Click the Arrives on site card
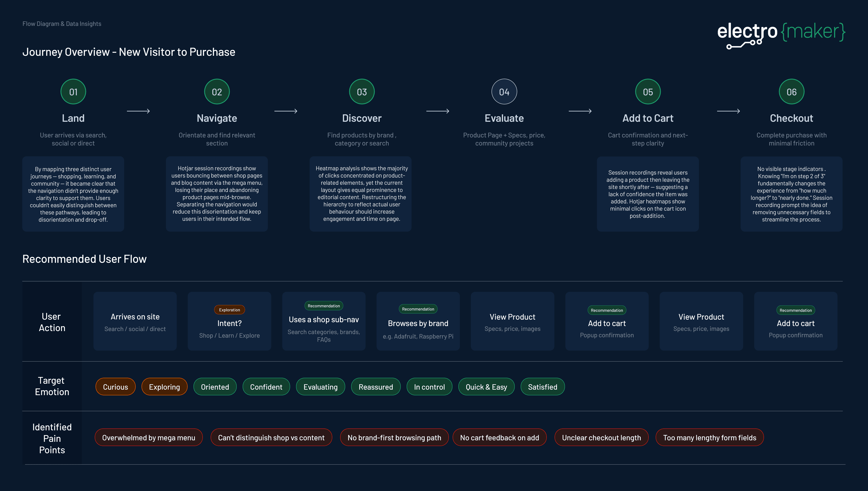Screen dimensions: 868x491 coord(135,321)
